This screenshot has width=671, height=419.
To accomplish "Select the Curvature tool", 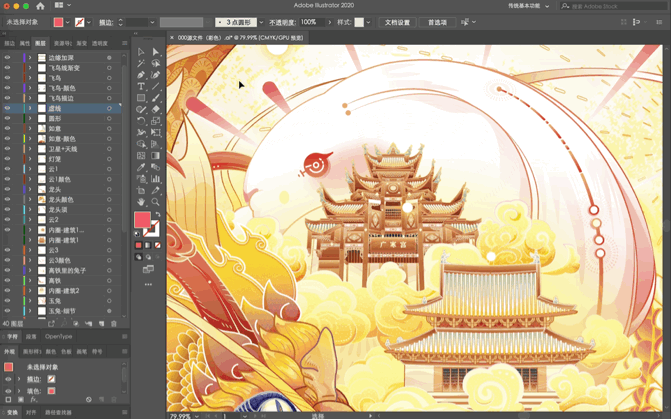I will (x=155, y=75).
